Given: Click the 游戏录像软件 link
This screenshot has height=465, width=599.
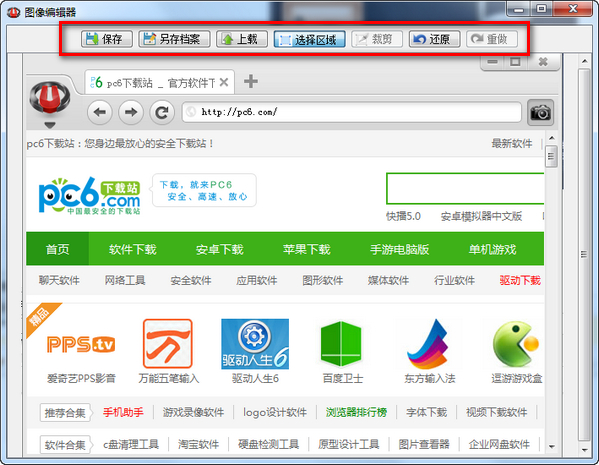Looking at the screenshot, I should [x=193, y=412].
